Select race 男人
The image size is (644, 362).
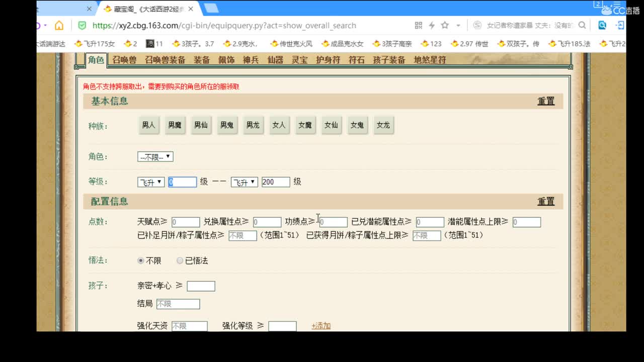click(x=149, y=125)
